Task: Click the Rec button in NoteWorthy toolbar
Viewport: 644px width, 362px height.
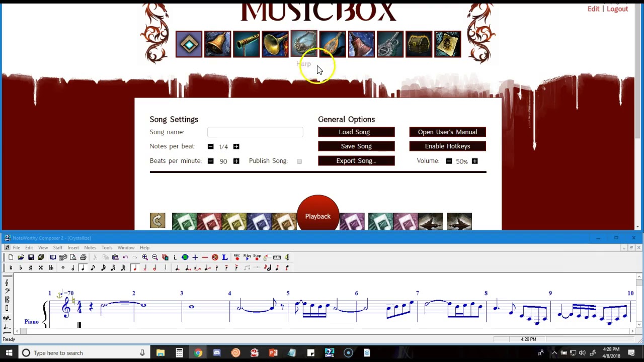Action: [x=237, y=257]
